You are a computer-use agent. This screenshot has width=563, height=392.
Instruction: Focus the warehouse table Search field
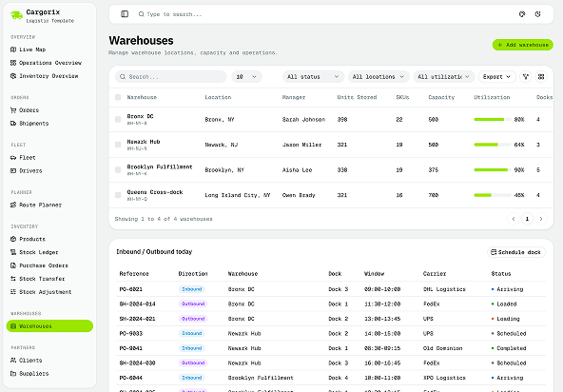pos(170,76)
